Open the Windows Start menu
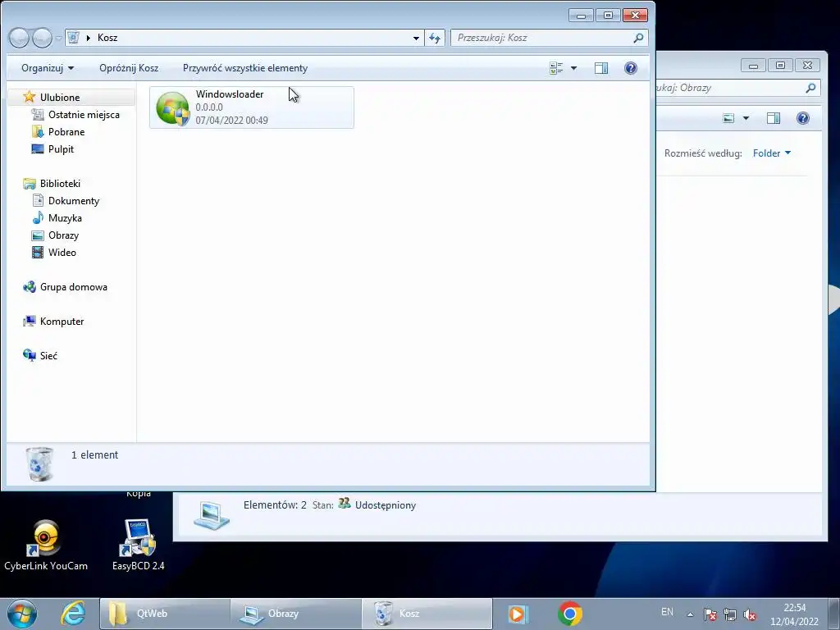 tap(21, 614)
